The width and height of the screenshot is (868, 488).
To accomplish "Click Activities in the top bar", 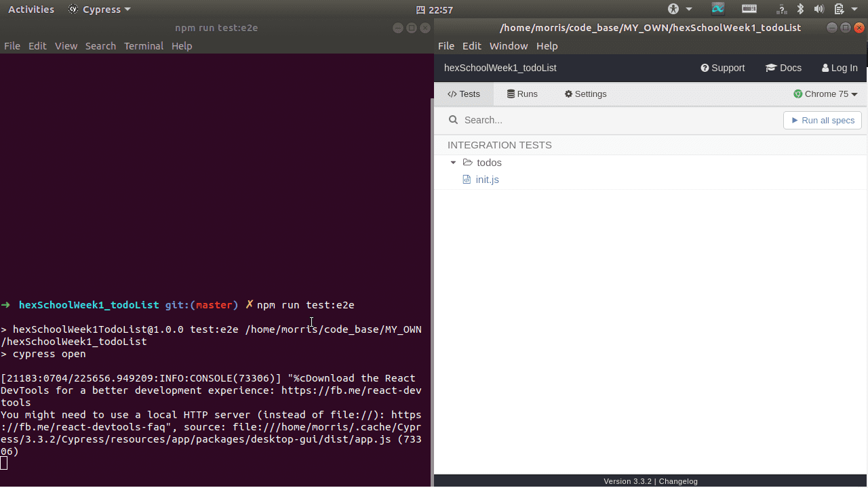I will click(x=31, y=9).
